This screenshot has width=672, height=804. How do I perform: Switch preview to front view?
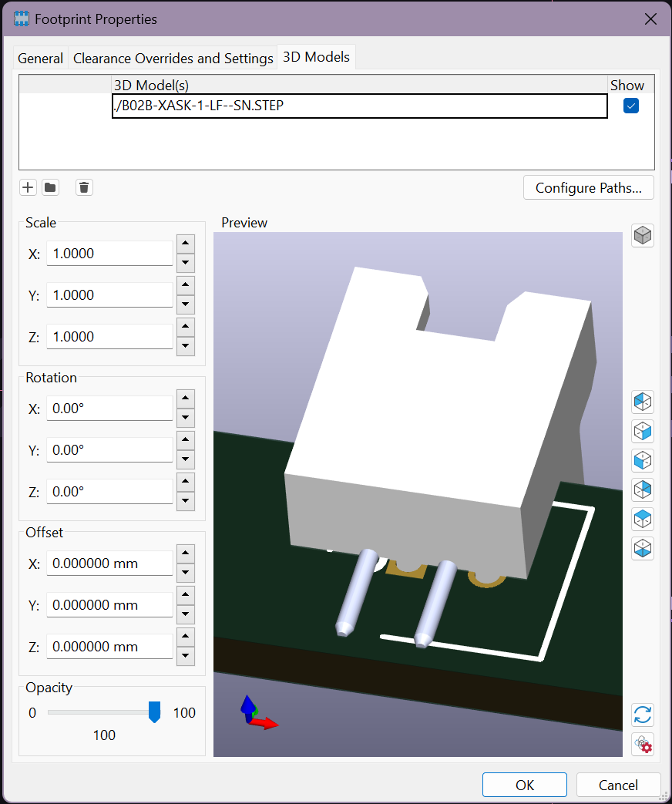[x=642, y=460]
